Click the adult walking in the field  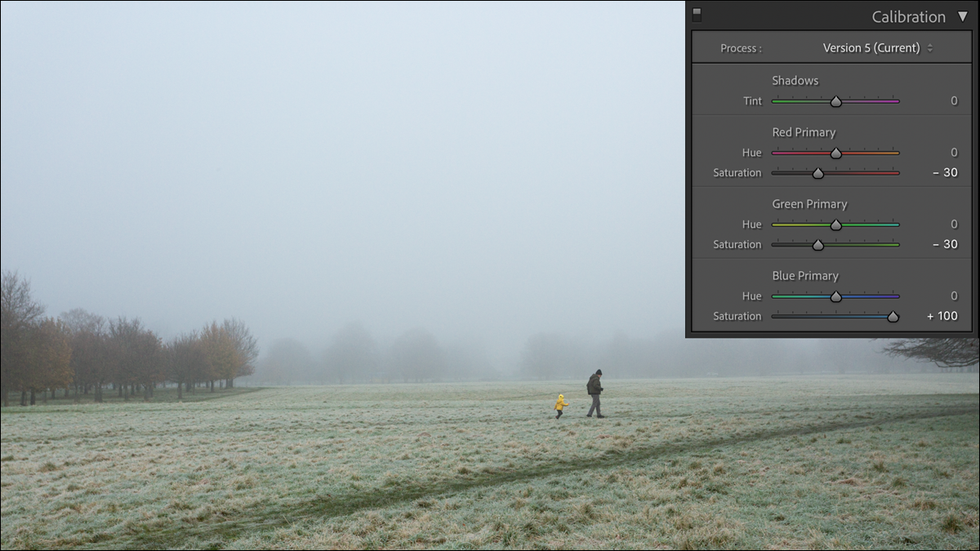point(595,393)
